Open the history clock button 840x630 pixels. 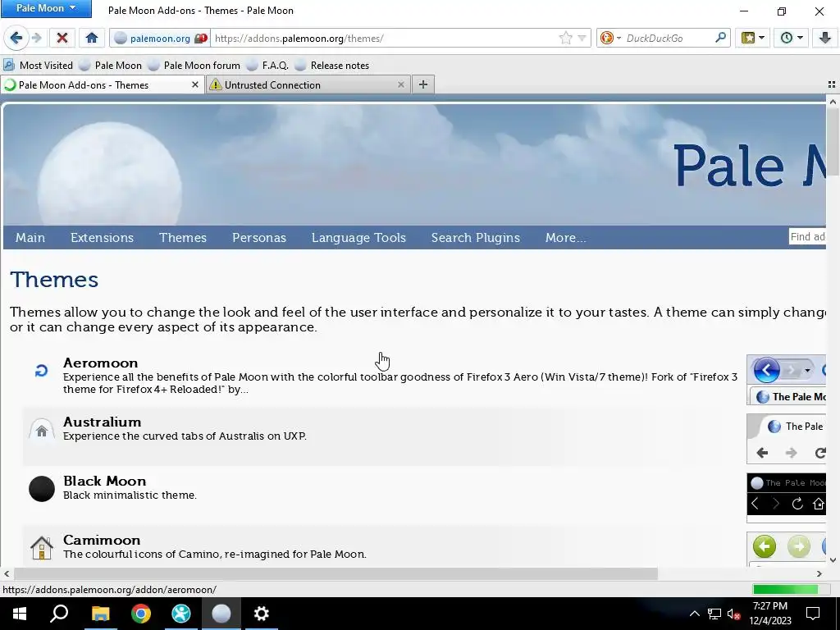tap(791, 38)
